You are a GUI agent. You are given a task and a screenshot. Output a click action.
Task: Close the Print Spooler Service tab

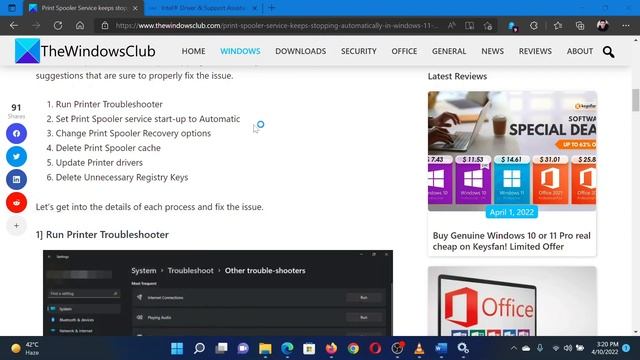pos(135,8)
